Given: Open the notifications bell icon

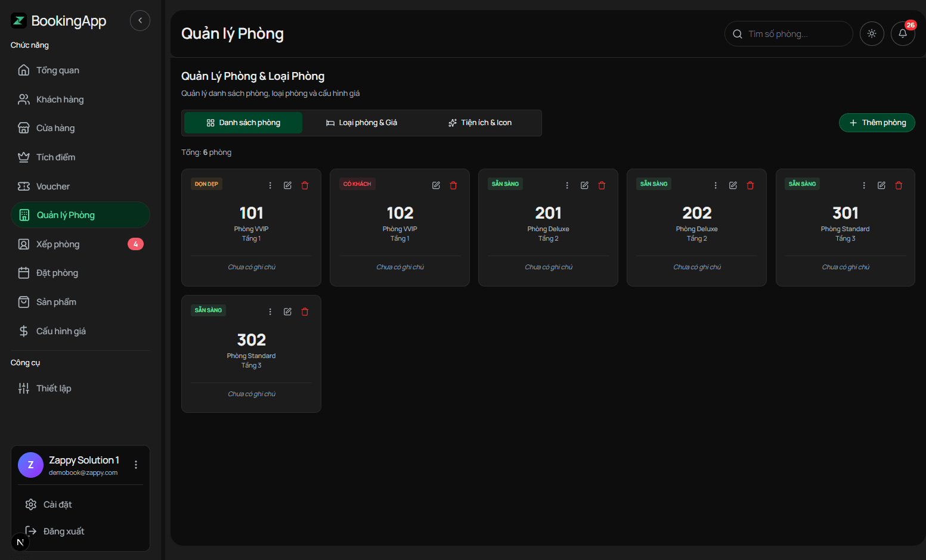Looking at the screenshot, I should pyautogui.click(x=902, y=34).
